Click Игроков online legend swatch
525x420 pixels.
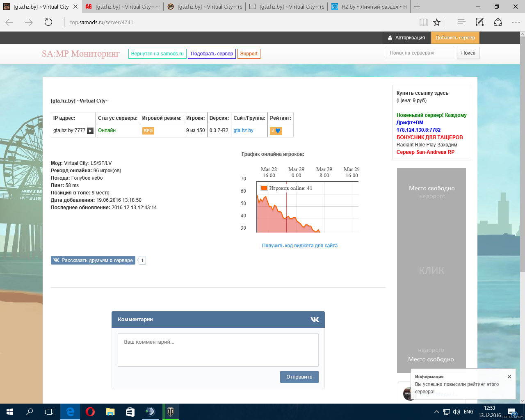[x=264, y=188]
